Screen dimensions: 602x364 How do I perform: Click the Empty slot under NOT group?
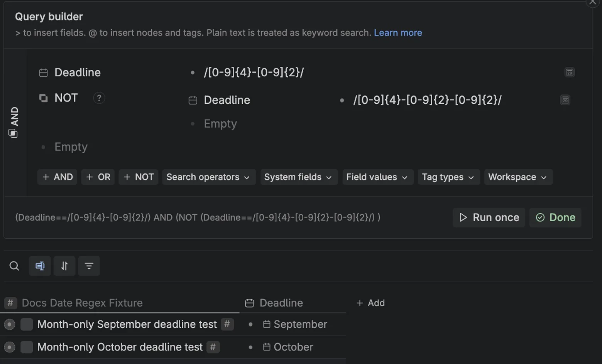pyautogui.click(x=220, y=124)
